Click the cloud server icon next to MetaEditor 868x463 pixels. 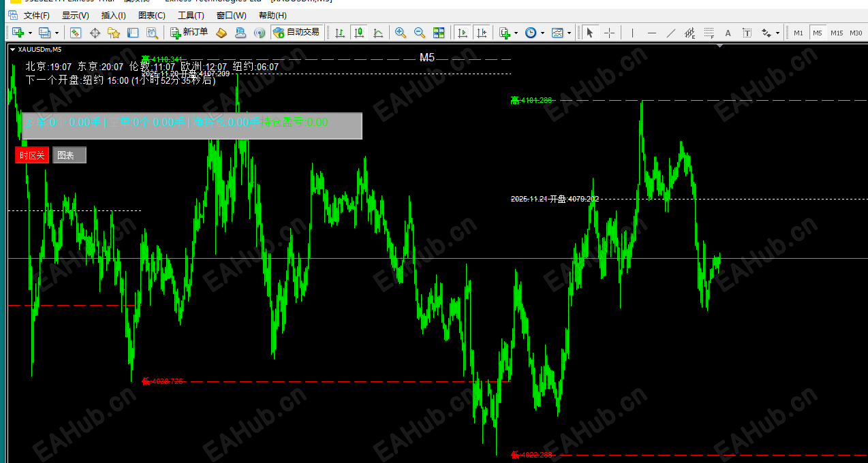240,32
